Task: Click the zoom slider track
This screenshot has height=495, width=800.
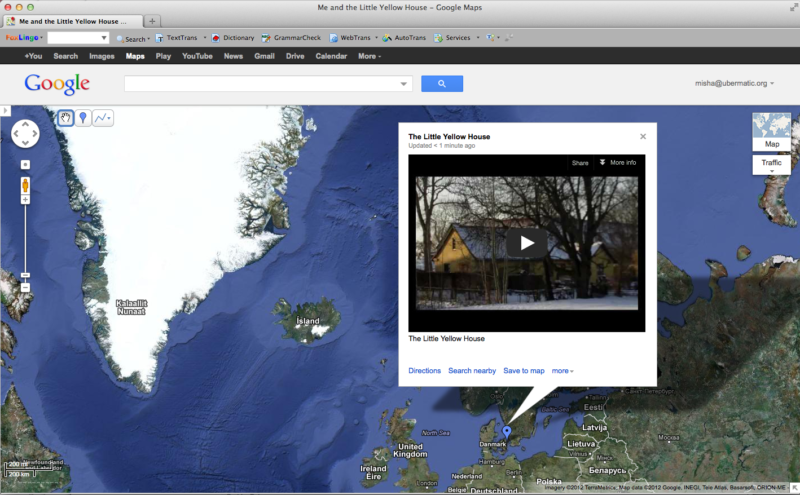Action: point(25,240)
